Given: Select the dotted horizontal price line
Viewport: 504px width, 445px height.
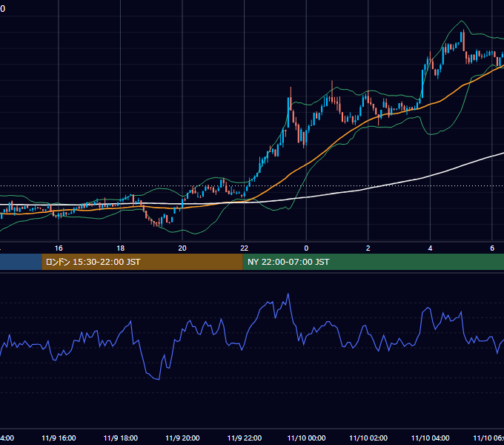Looking at the screenshot, I should point(252,186).
